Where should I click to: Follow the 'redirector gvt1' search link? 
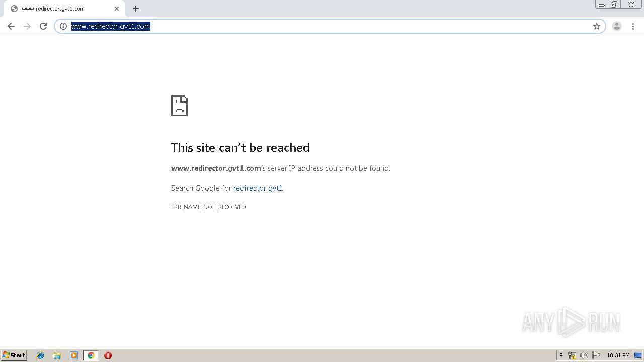(258, 188)
